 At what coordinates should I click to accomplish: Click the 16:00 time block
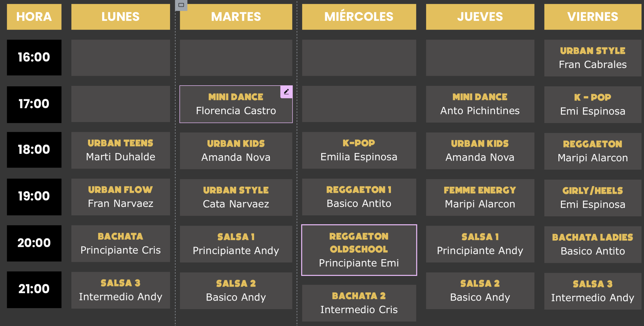pyautogui.click(x=34, y=57)
